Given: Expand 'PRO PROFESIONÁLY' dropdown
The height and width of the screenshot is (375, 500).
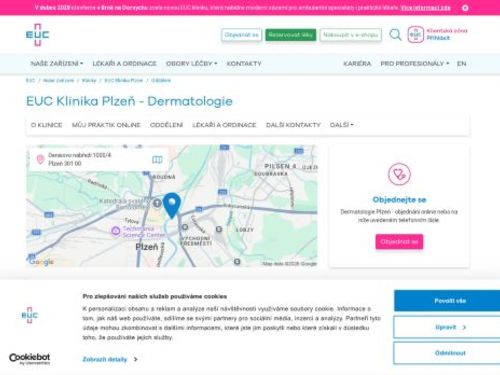Looking at the screenshot, I should [x=415, y=63].
